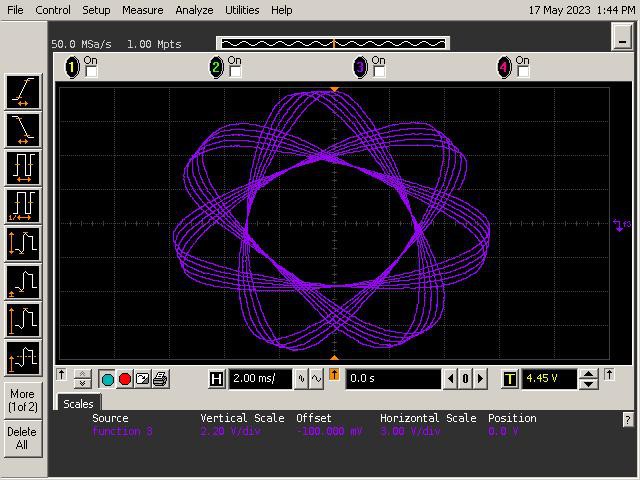
Task: Toggle channel 4 On checkbox
Action: pyautogui.click(x=523, y=72)
